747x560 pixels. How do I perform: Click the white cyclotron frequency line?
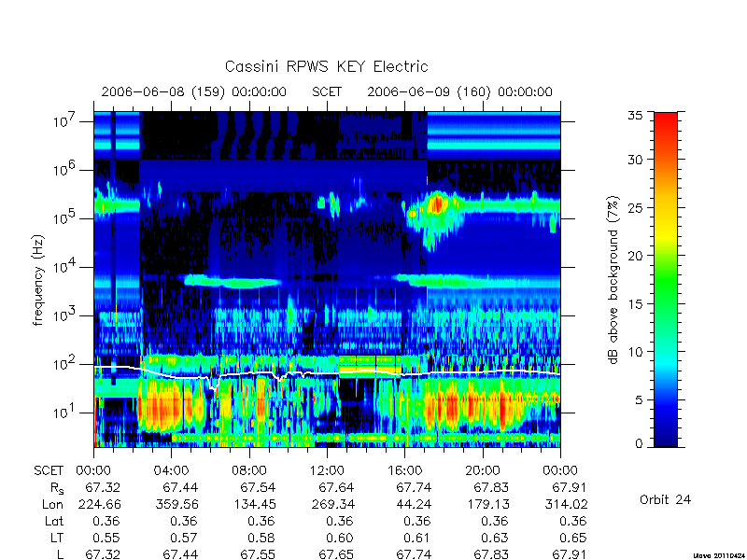click(328, 374)
